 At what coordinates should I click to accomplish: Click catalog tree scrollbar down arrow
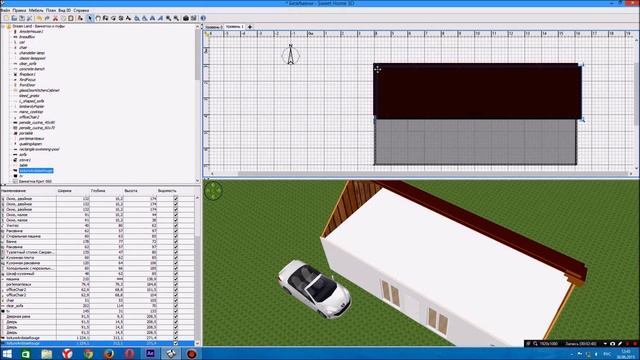click(x=198, y=180)
